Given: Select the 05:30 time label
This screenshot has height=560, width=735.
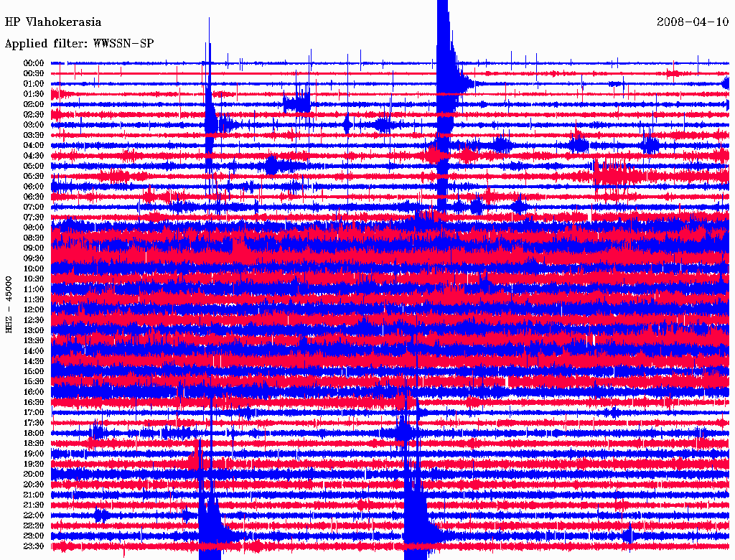Looking at the screenshot, I should [34, 176].
